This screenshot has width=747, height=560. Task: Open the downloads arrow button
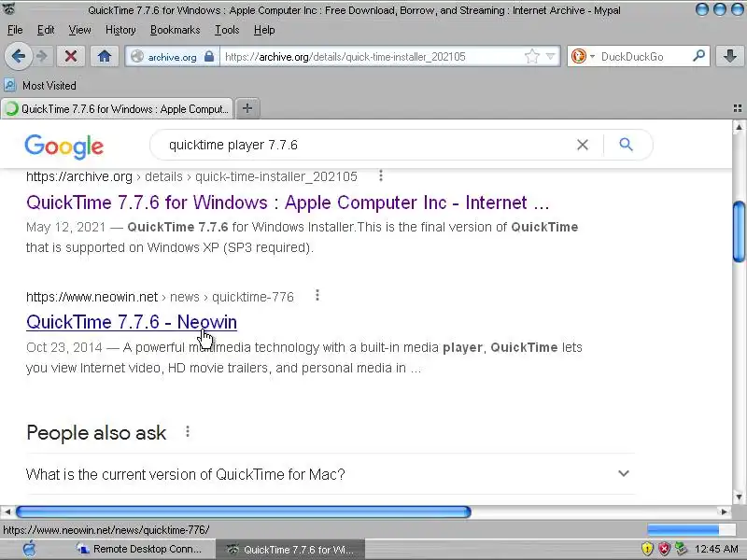[730, 56]
